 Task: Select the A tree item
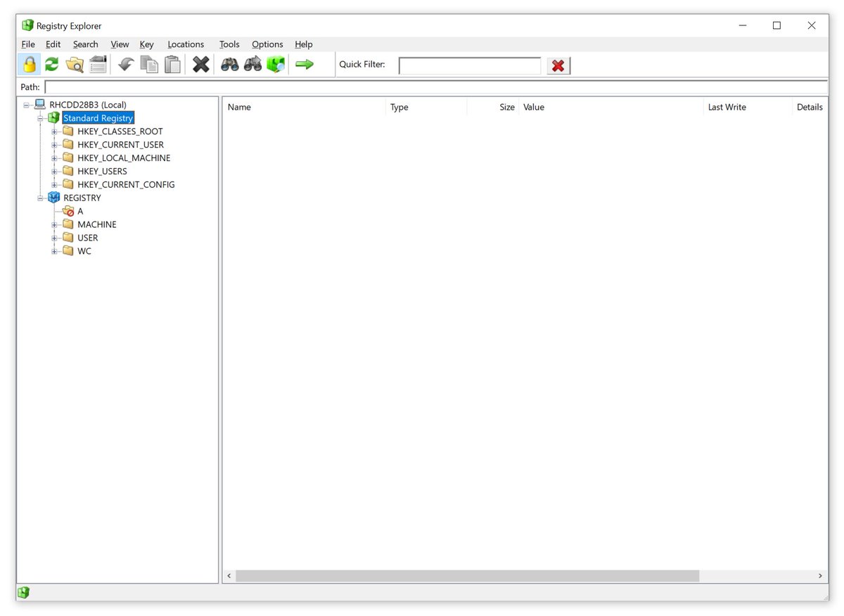80,212
